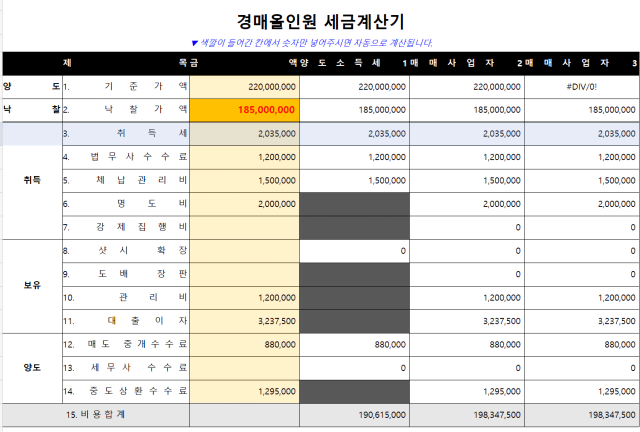This screenshot has width=640, height=432.
Task: Click the row label 9. 도배 장판
Action: [x=126, y=274]
